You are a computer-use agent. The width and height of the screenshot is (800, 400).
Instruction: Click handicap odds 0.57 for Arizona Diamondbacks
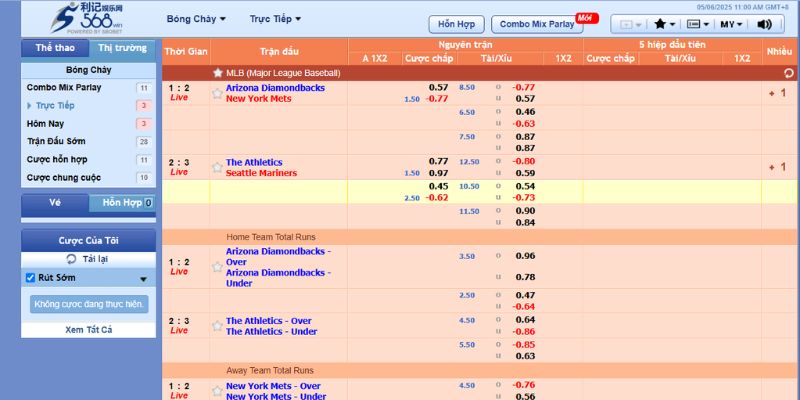pyautogui.click(x=438, y=88)
